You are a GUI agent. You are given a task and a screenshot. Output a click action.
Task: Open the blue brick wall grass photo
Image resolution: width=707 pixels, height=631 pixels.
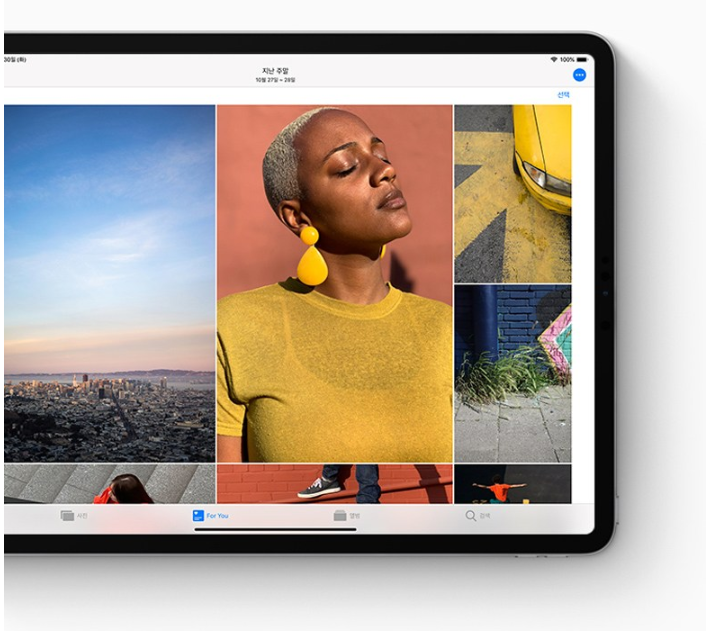[513, 373]
